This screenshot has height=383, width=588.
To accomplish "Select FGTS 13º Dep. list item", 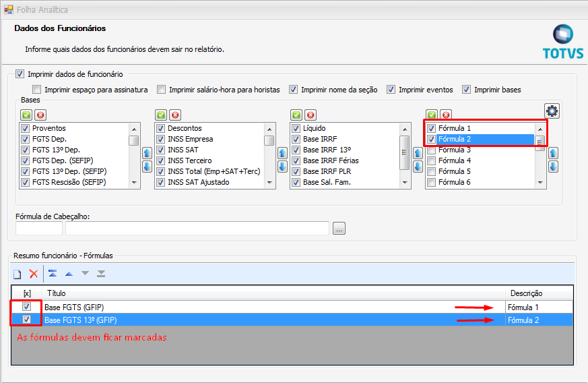I will [x=56, y=150].
